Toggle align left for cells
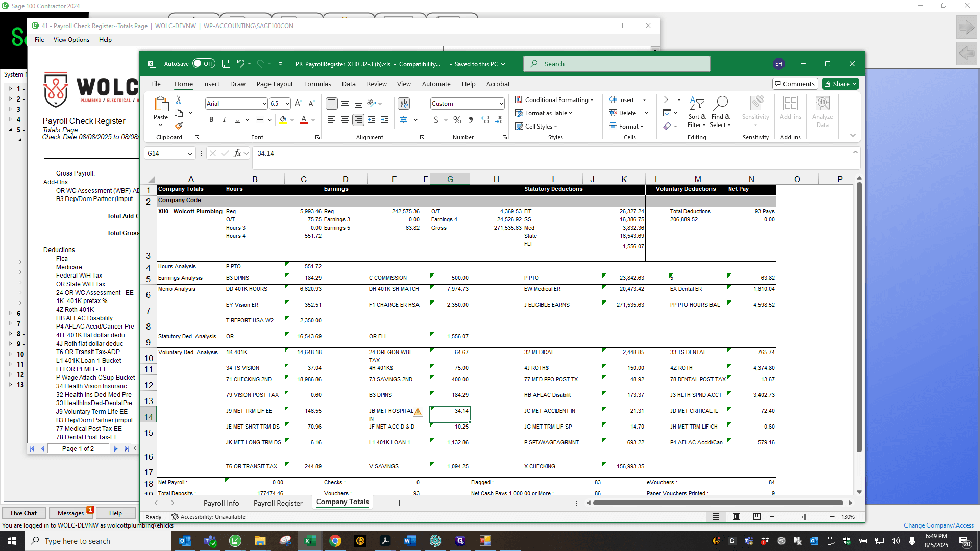 pos(332,119)
